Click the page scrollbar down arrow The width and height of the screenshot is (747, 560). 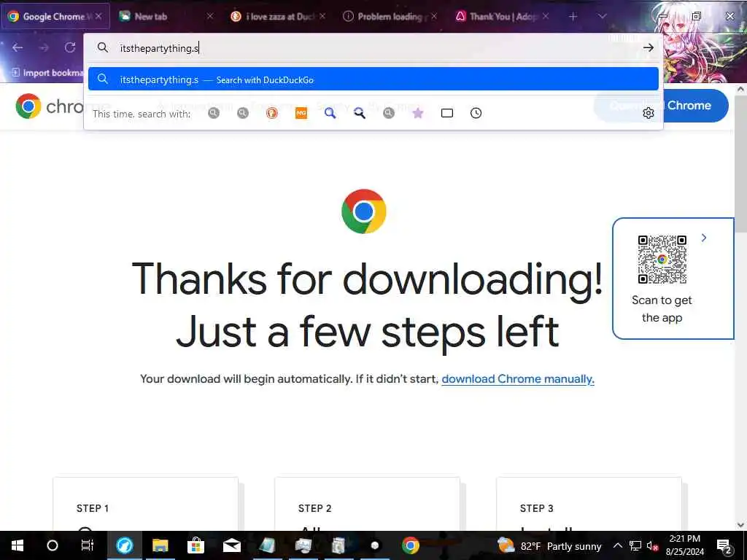tap(740, 525)
